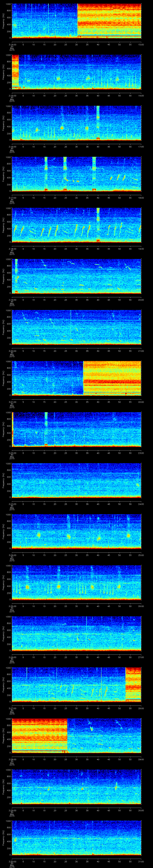Click the vertical noise band at 40 seconds in the 3:16:00 panel
This screenshot has height=868, width=153.
pos(98,123)
